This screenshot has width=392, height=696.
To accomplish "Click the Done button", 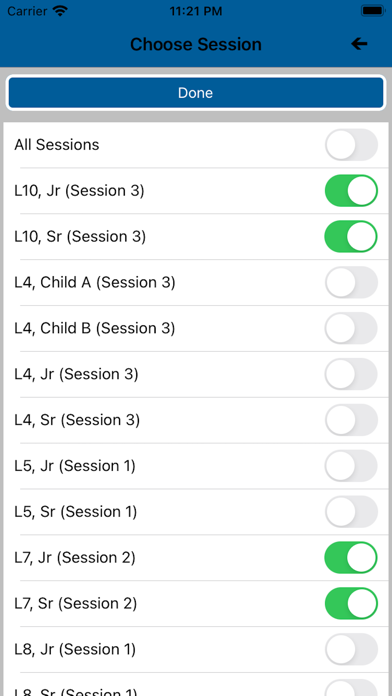I will pos(196,93).
